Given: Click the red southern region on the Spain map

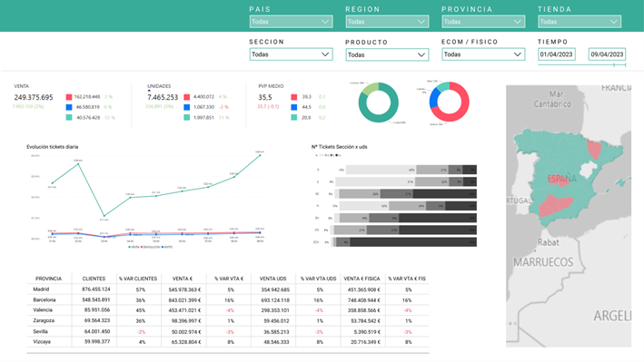Looking at the screenshot, I should [555, 206].
